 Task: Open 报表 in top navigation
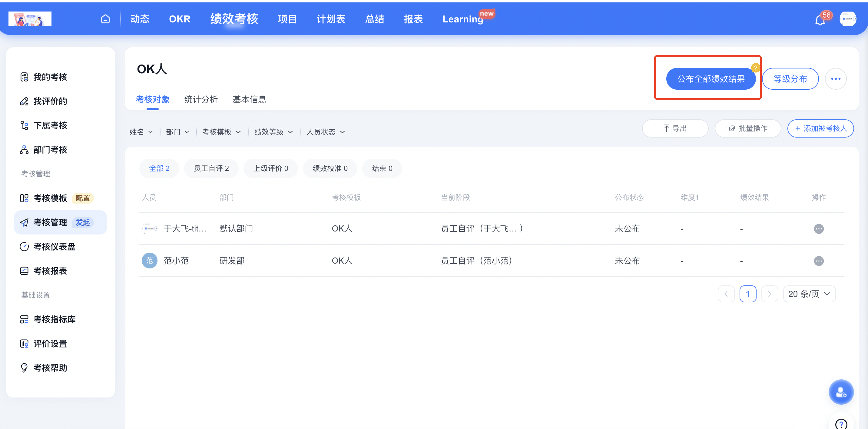click(x=413, y=19)
